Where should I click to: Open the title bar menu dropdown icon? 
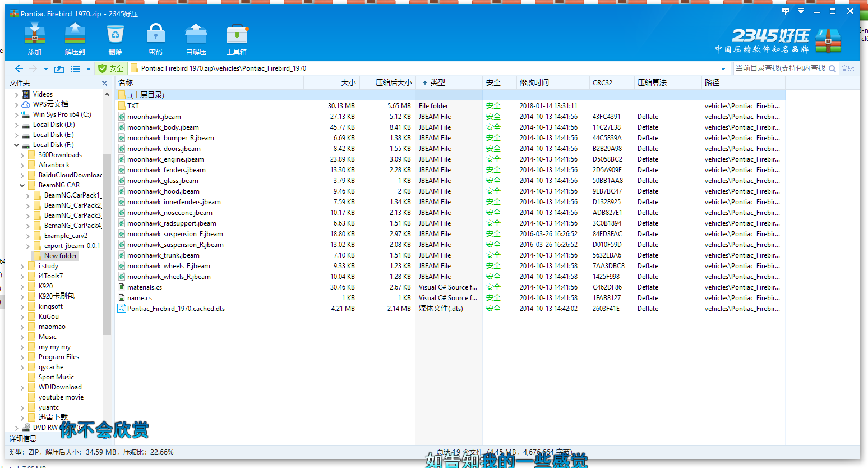click(801, 11)
